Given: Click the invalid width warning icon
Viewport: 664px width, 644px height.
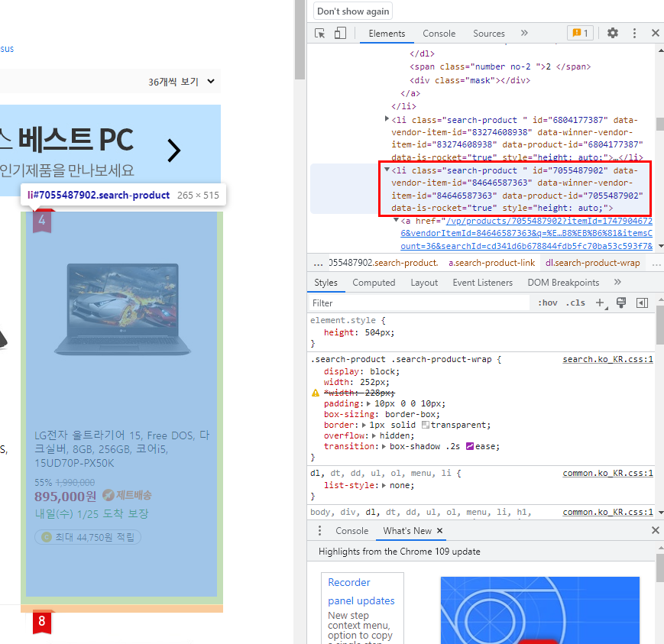Looking at the screenshot, I should 316,393.
